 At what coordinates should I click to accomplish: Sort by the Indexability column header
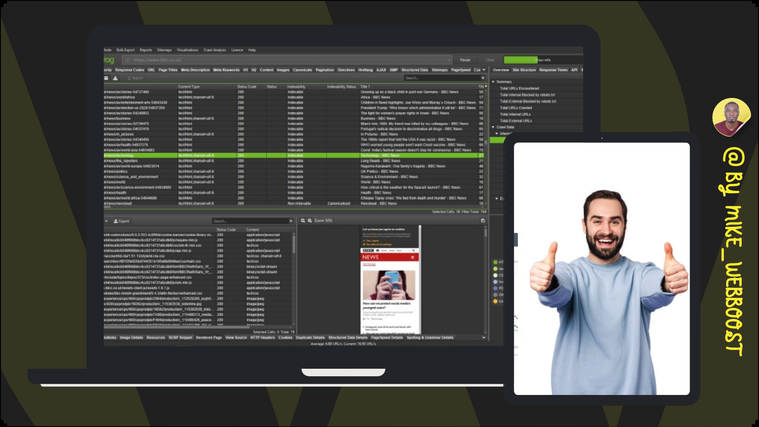(296, 87)
